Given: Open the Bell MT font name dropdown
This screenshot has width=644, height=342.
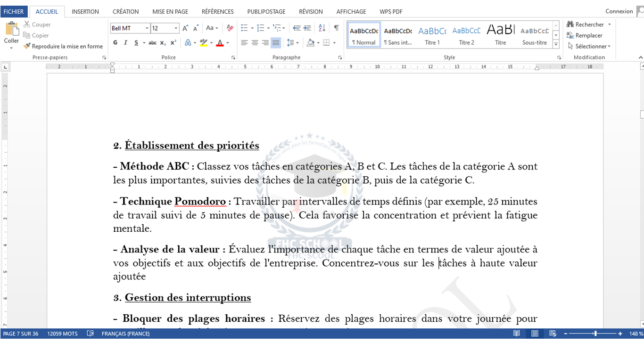Looking at the screenshot, I should coord(147,28).
